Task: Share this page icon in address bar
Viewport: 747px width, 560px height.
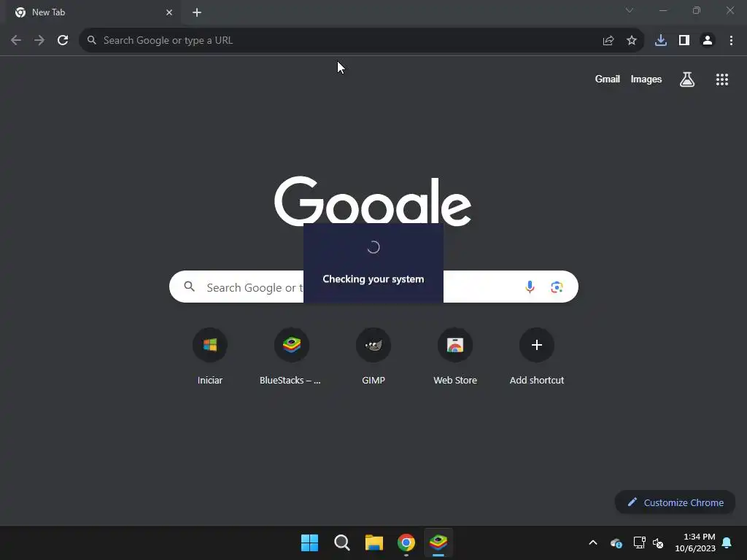Action: (608, 41)
